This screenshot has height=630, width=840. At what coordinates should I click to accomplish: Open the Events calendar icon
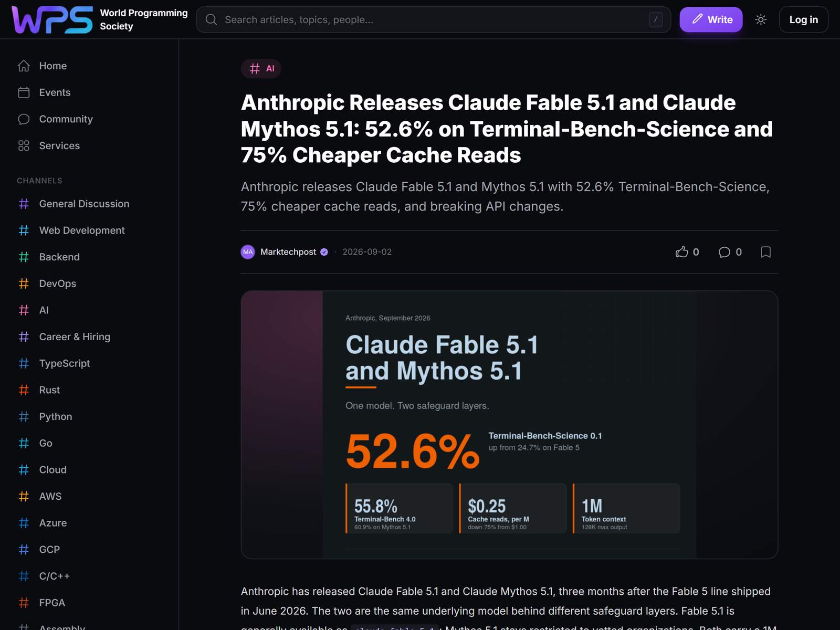24,92
